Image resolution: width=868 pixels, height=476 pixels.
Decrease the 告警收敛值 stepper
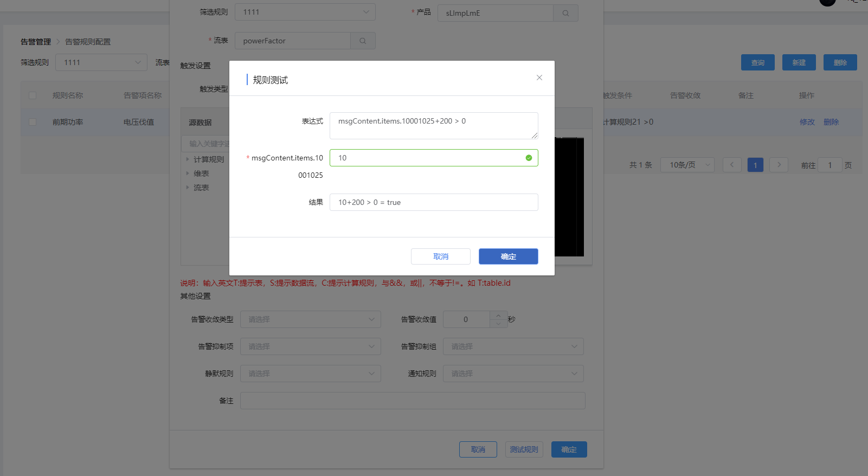coord(498,324)
